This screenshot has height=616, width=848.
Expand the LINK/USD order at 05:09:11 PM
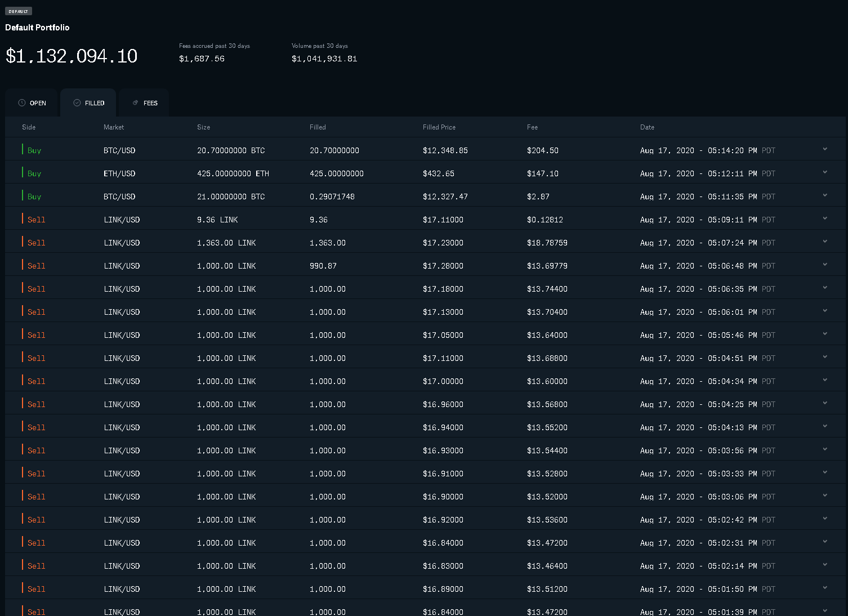824,218
